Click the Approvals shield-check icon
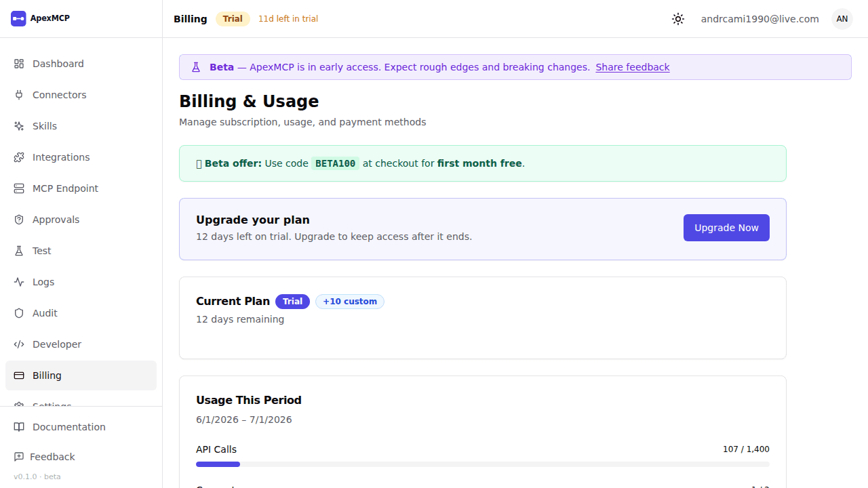868x488 pixels. [19, 220]
